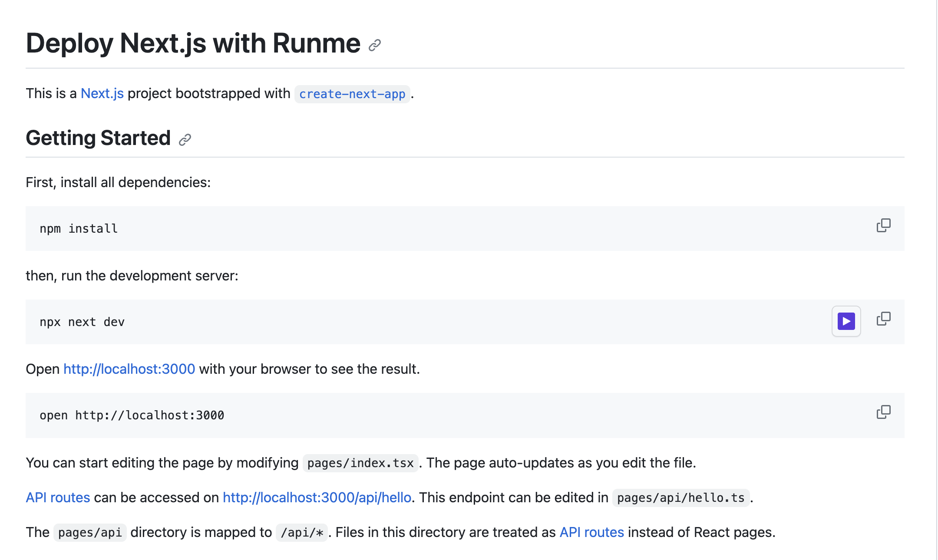Click the pages/api inline code snippet
The image size is (938, 560).
click(90, 532)
